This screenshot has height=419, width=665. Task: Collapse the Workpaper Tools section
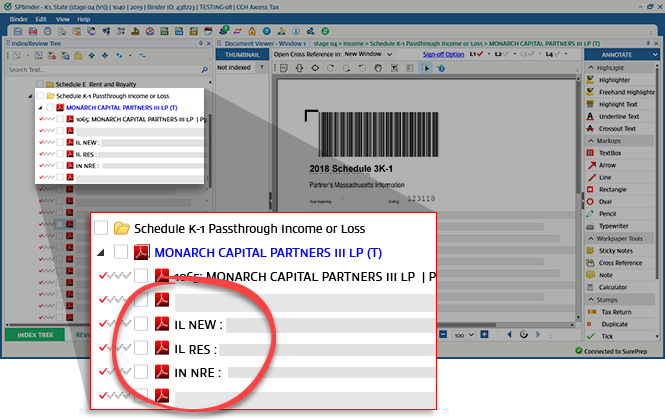pyautogui.click(x=591, y=239)
